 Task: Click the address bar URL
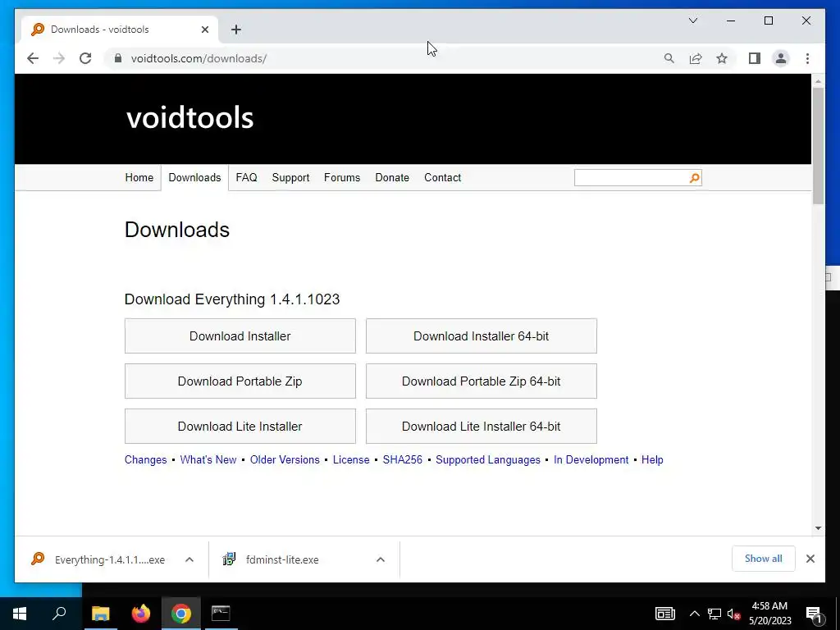coord(199,58)
